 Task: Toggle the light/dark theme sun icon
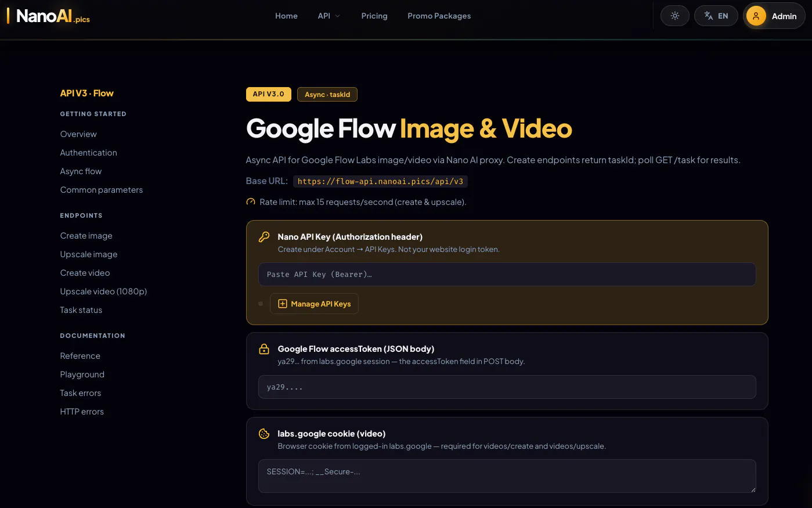coord(675,16)
